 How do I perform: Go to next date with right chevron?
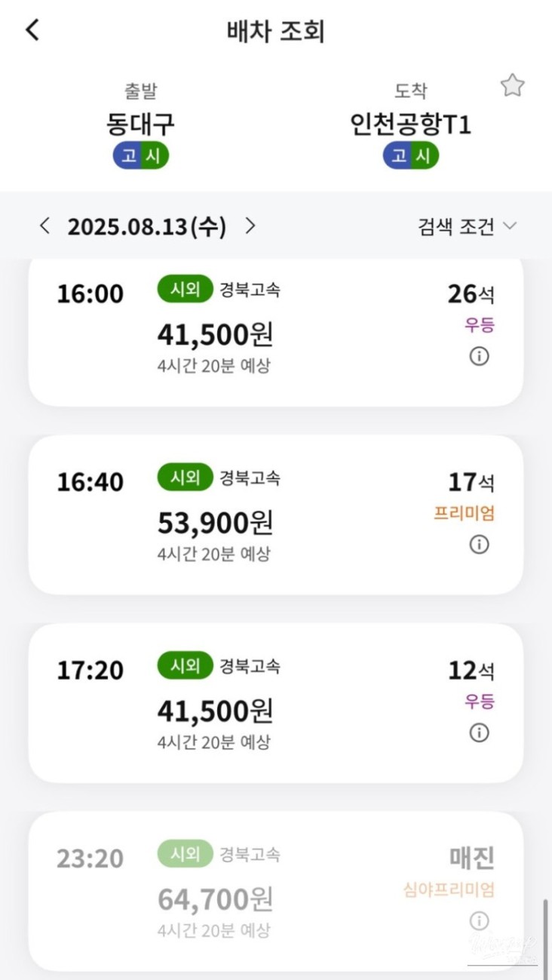click(251, 226)
